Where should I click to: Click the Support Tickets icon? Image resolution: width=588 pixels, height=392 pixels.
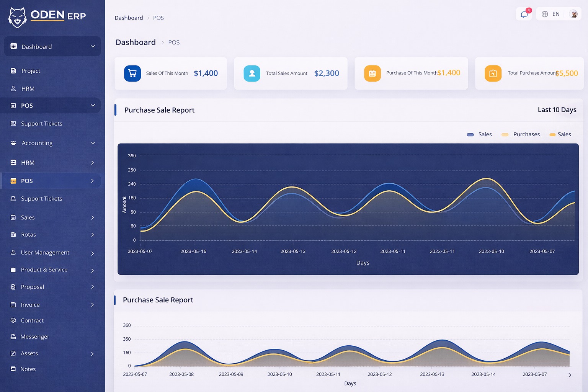click(13, 123)
